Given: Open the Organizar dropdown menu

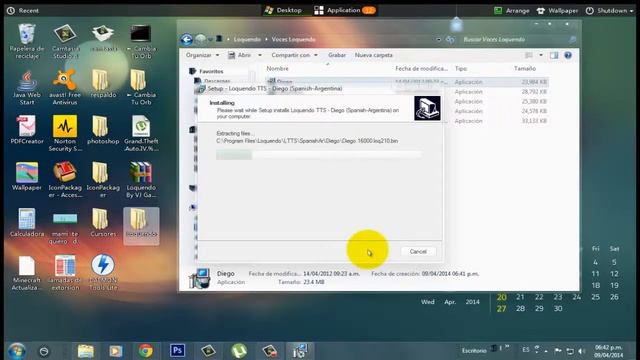Looking at the screenshot, I should [202, 55].
